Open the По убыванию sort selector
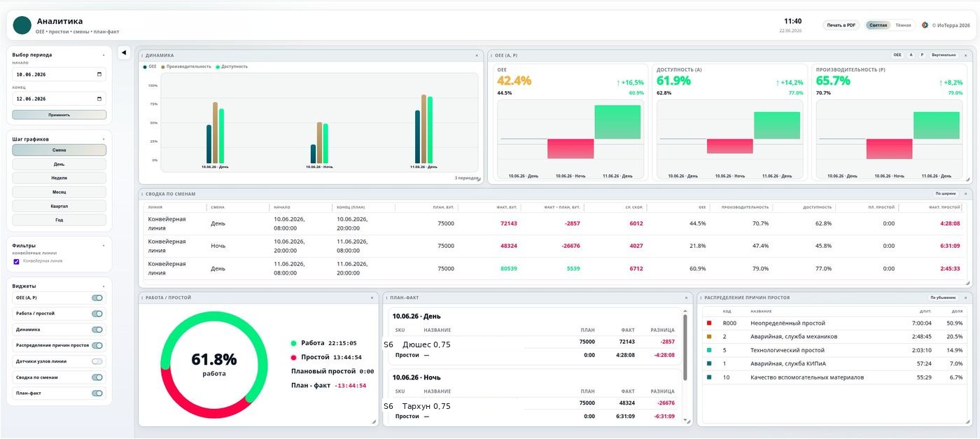 click(943, 298)
